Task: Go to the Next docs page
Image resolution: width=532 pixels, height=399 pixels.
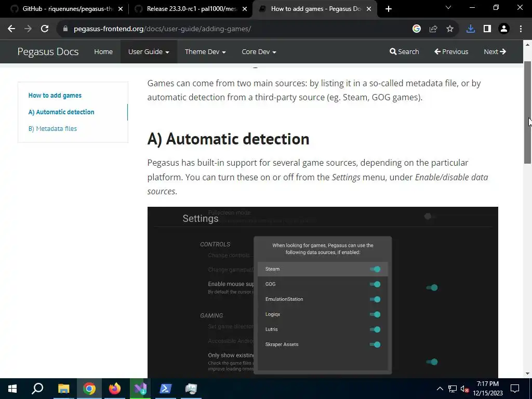Action: (x=495, y=51)
